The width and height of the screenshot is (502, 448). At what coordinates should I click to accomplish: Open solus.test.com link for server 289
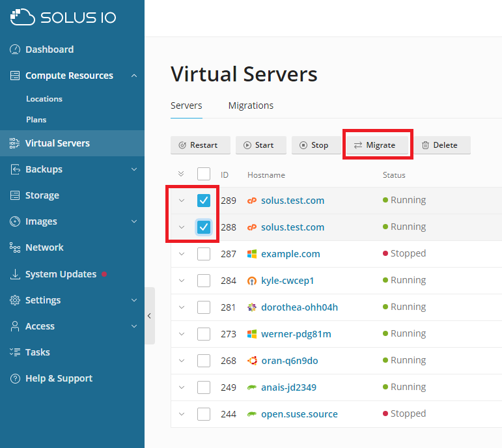tap(292, 201)
